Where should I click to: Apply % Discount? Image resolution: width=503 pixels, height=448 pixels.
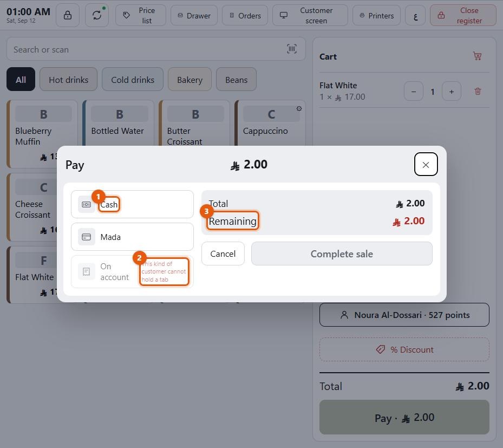click(404, 349)
